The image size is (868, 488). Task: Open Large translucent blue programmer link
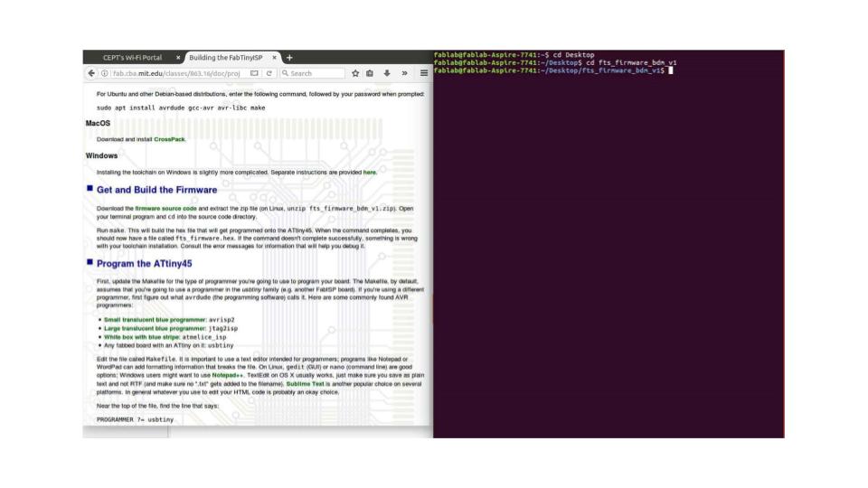tap(155, 329)
